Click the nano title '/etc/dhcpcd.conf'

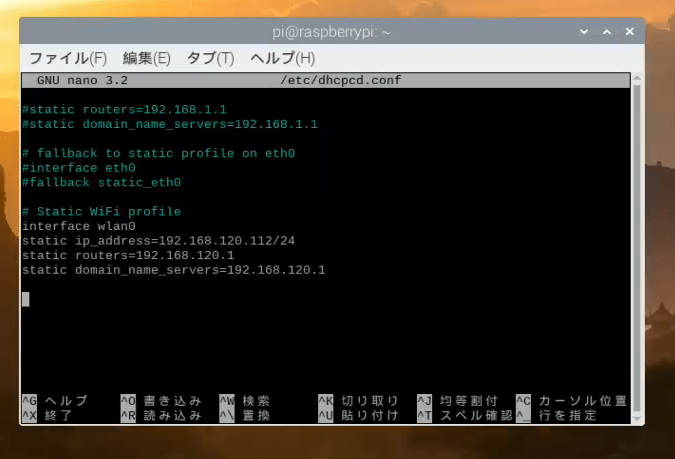[341, 80]
